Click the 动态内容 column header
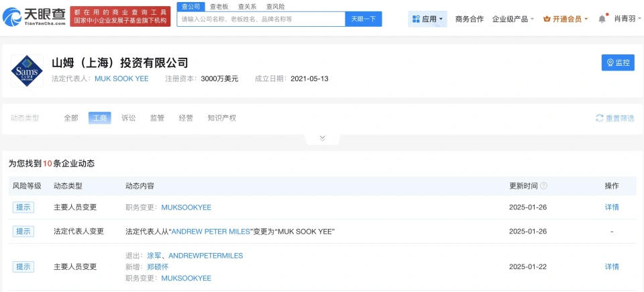 [140, 186]
